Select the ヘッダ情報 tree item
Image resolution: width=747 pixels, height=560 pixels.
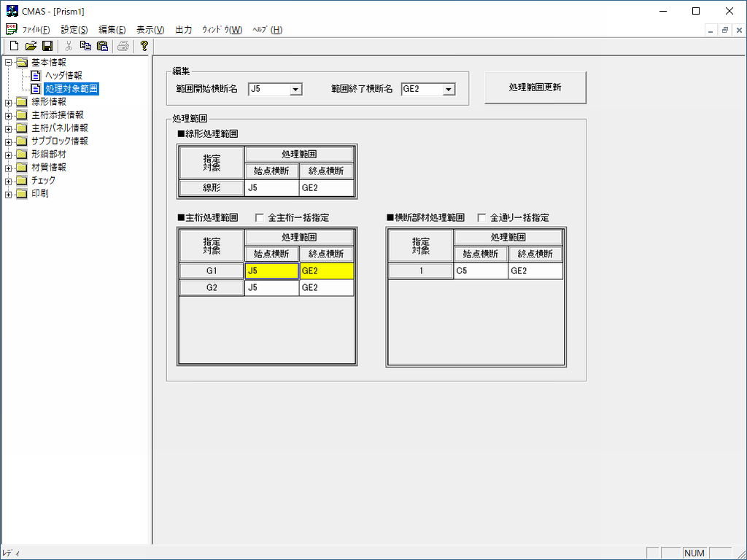63,75
